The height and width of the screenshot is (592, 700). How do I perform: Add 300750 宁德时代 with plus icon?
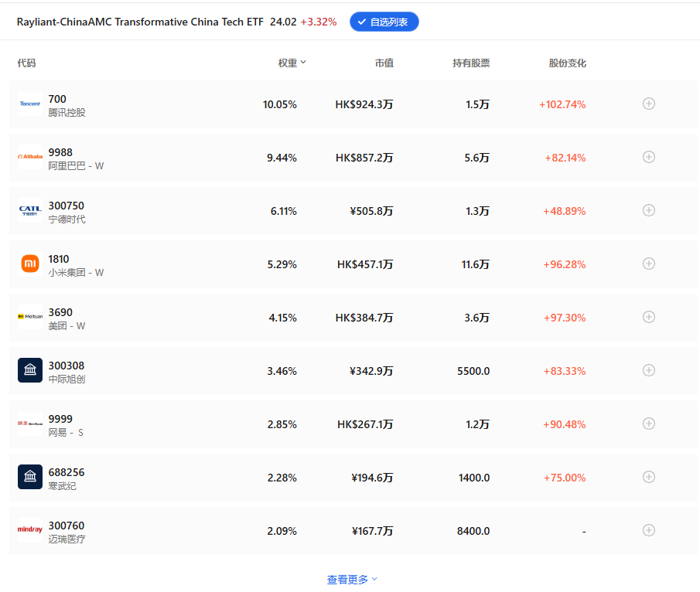point(649,210)
